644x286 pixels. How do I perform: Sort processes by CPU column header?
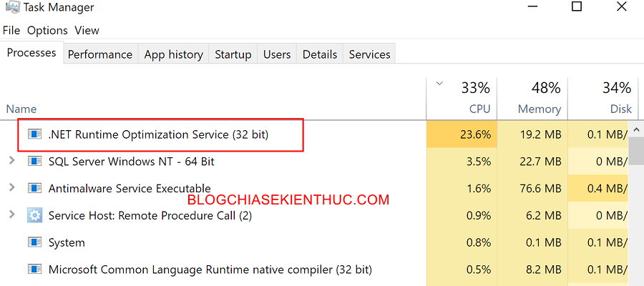point(462,98)
